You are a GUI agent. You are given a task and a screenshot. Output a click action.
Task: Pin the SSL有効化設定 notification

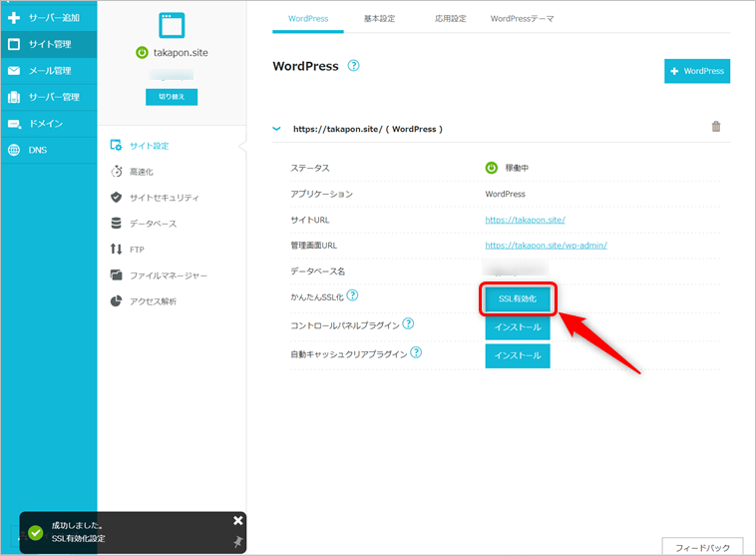[x=237, y=541]
